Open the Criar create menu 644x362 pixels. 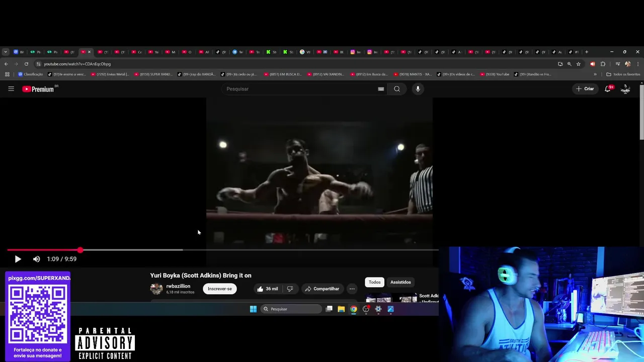(x=585, y=89)
